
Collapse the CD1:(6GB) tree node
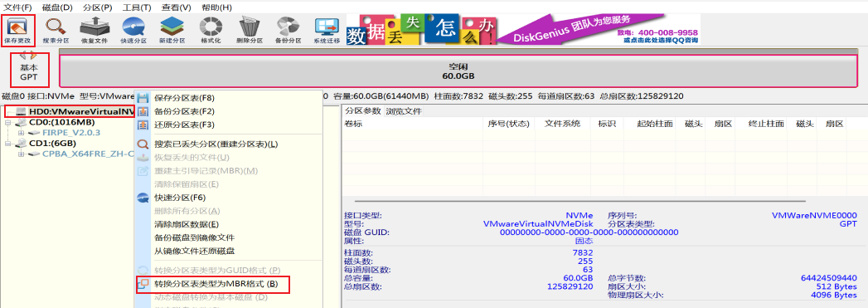point(7,143)
